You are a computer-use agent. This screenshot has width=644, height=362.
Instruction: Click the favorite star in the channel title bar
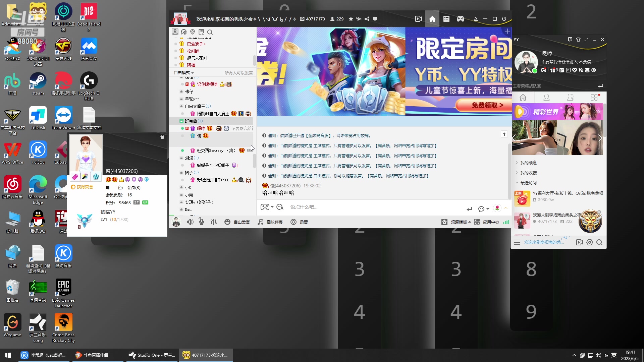click(x=351, y=19)
